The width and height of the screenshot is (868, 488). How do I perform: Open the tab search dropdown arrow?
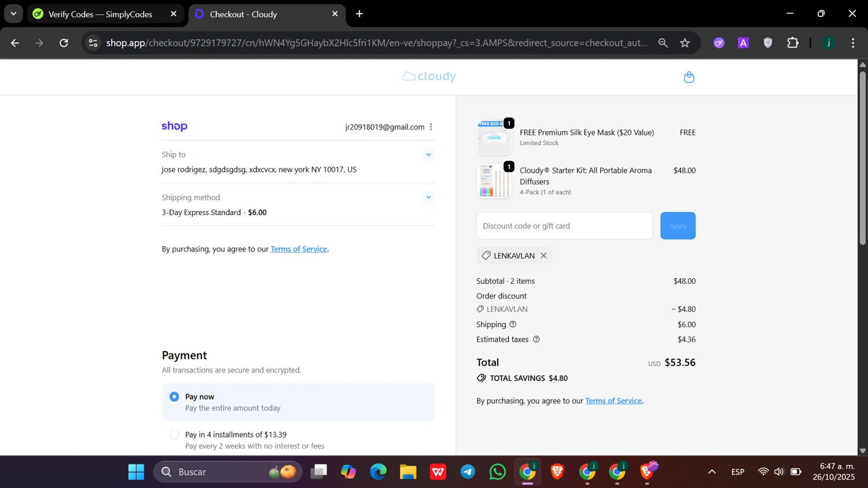point(13,14)
